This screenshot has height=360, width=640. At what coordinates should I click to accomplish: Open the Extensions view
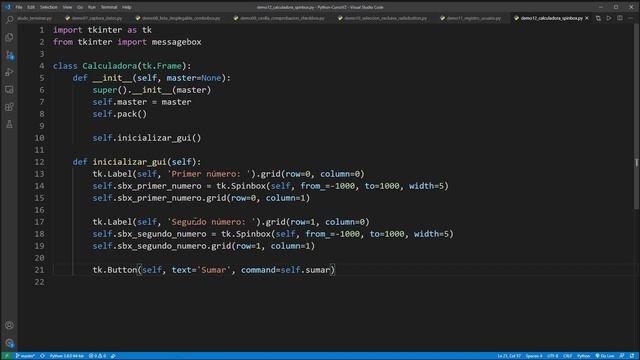[9, 107]
